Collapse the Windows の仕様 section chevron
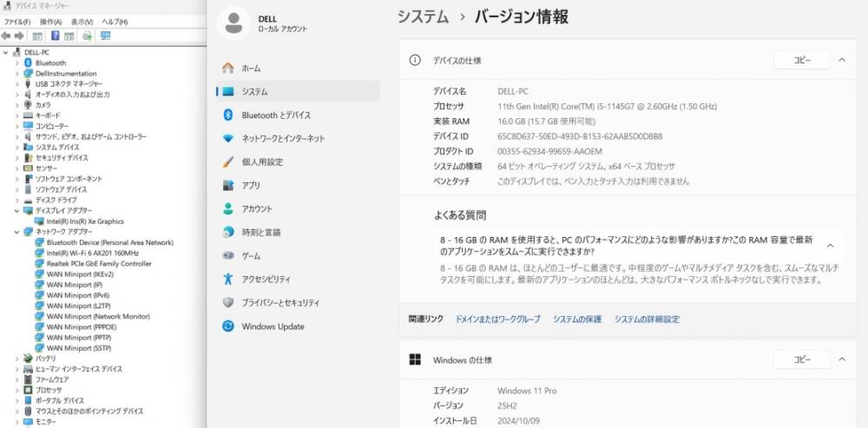868x428 pixels. click(x=842, y=359)
